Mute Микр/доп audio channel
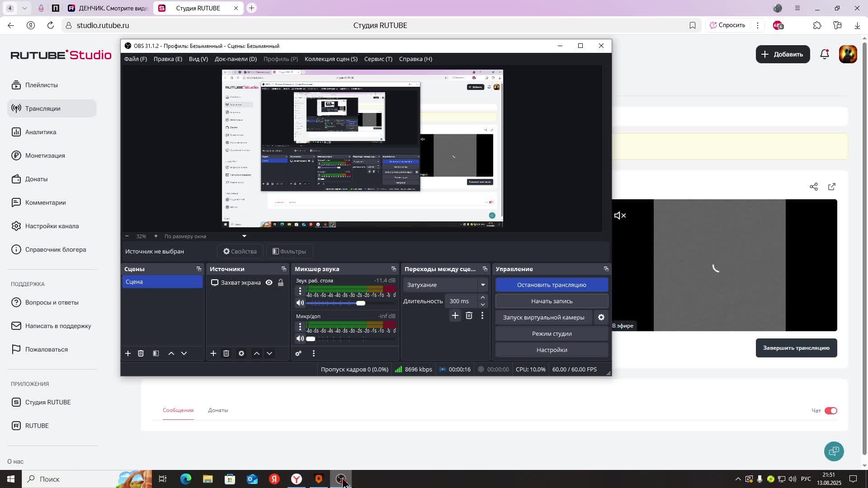The image size is (868, 488). [x=300, y=338]
